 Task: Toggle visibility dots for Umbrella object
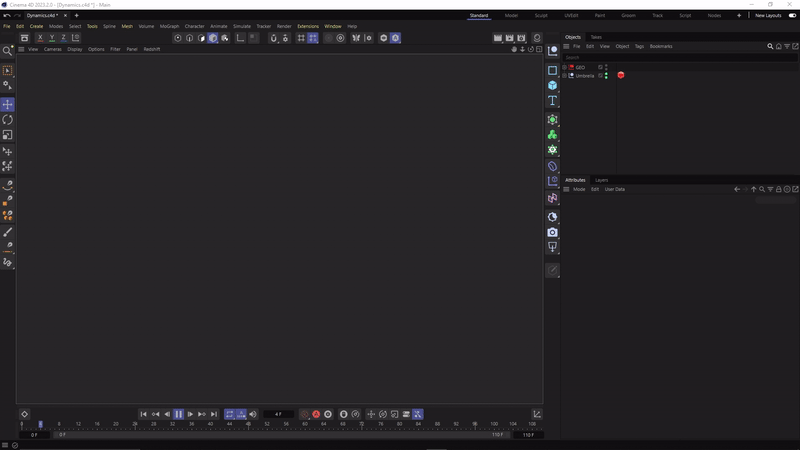(x=606, y=76)
